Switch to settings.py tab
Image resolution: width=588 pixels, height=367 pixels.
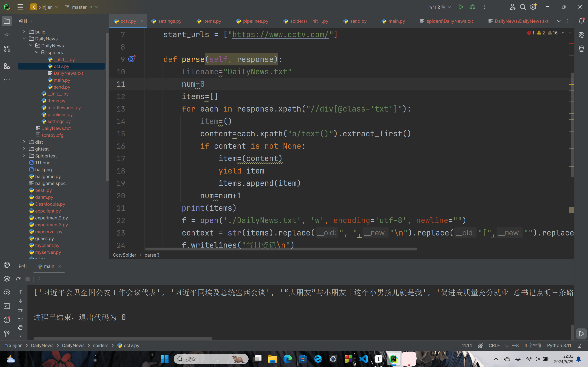click(167, 21)
